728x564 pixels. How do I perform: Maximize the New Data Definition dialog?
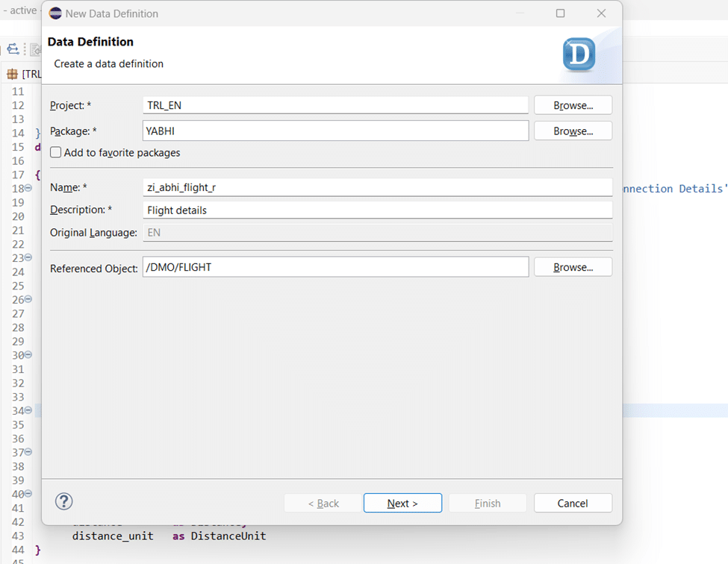[560, 13]
